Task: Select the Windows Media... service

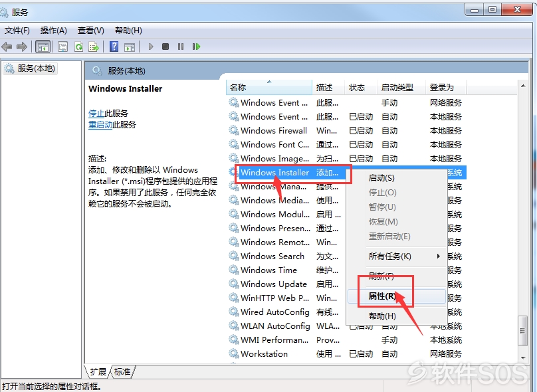Action: pyautogui.click(x=274, y=200)
